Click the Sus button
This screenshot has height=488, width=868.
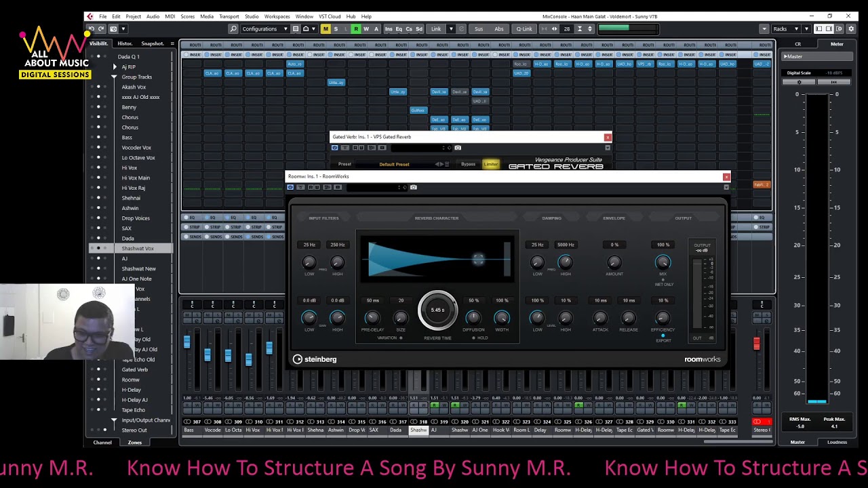479,28
